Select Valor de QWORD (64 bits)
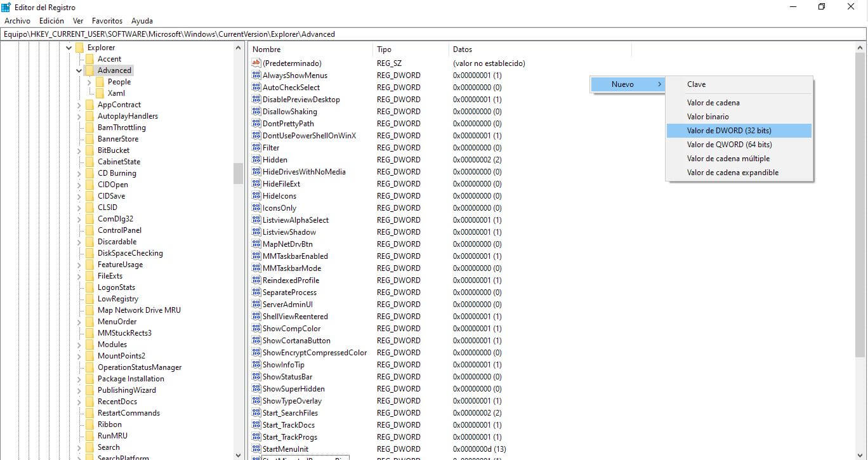868x460 pixels. (739, 145)
